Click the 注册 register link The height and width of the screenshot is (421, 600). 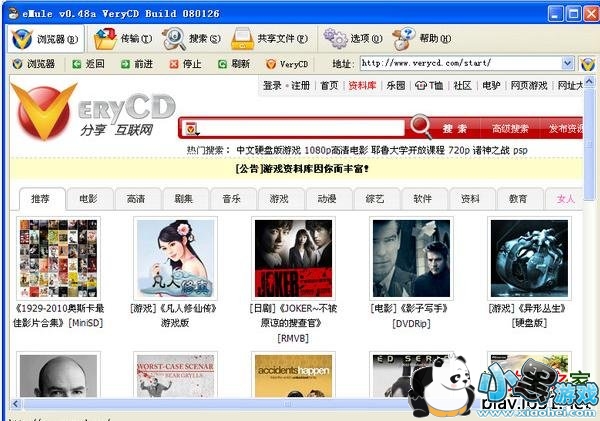[x=300, y=86]
